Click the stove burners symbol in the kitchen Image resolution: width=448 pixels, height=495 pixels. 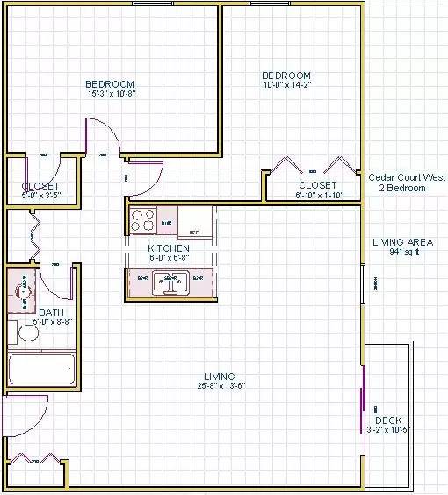[143, 220]
